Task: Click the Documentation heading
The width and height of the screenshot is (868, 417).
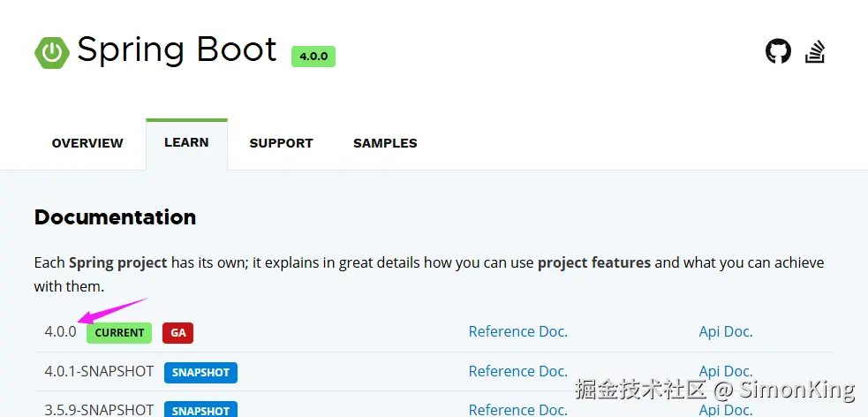Action: tap(115, 217)
